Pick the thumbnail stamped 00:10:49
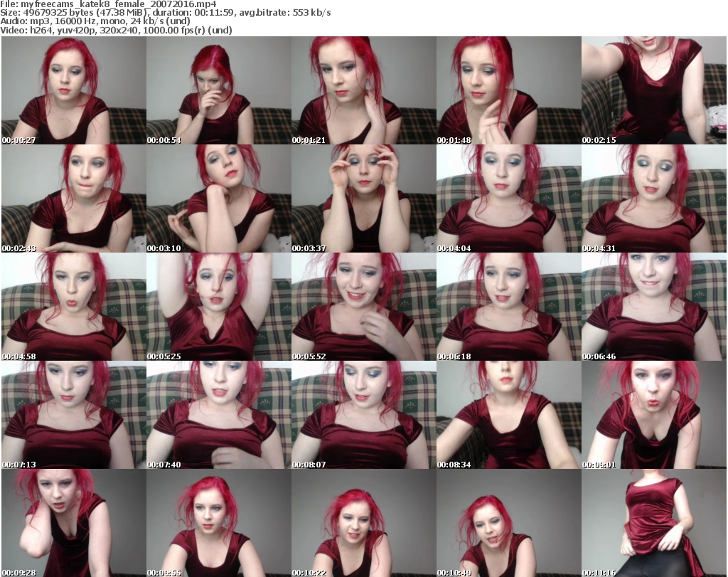 (x=509, y=523)
